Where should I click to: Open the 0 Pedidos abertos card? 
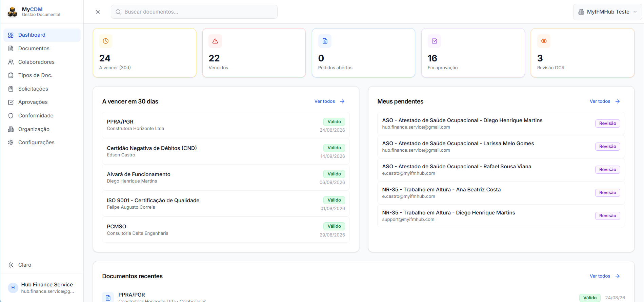coord(364,53)
